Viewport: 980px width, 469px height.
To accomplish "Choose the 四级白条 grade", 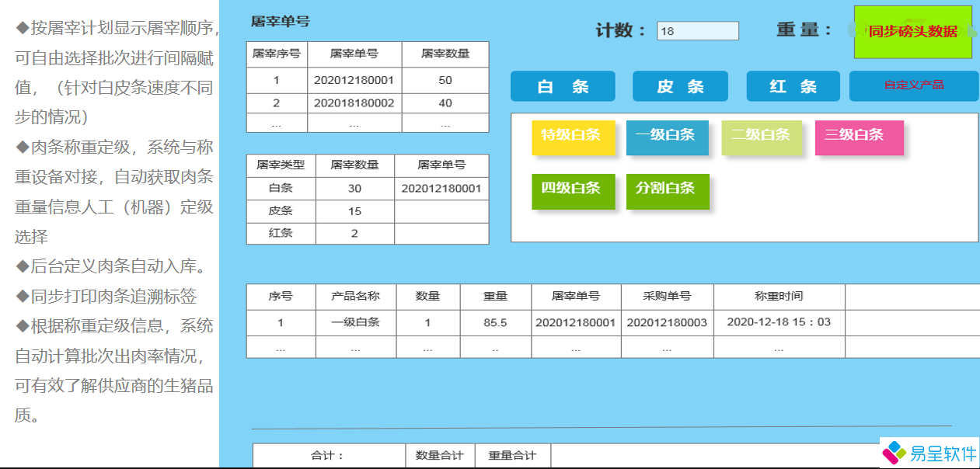I will pyautogui.click(x=573, y=189).
